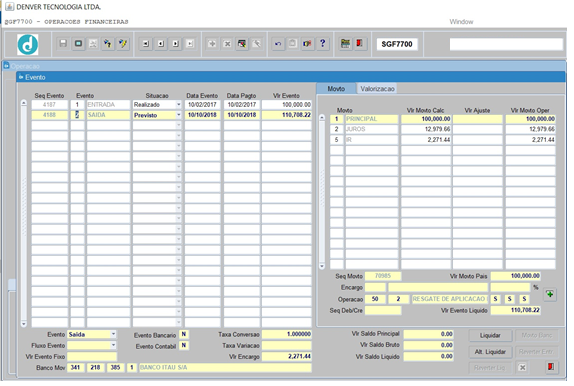Viewport: 574px width, 386px height.
Task: Click the Taxa Variacao field
Action: [x=287, y=345]
